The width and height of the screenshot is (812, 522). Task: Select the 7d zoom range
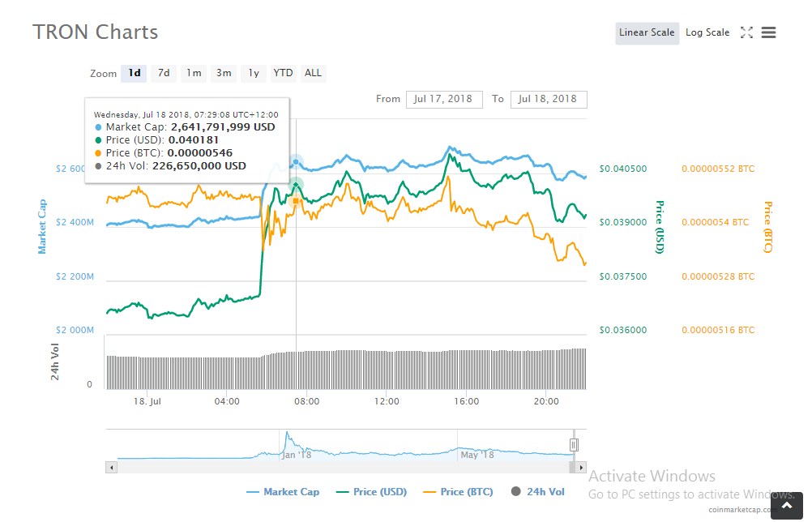[x=164, y=73]
